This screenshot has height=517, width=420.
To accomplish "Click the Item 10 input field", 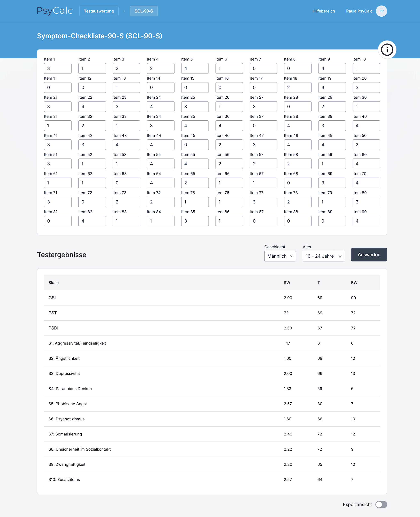I will point(366,68).
